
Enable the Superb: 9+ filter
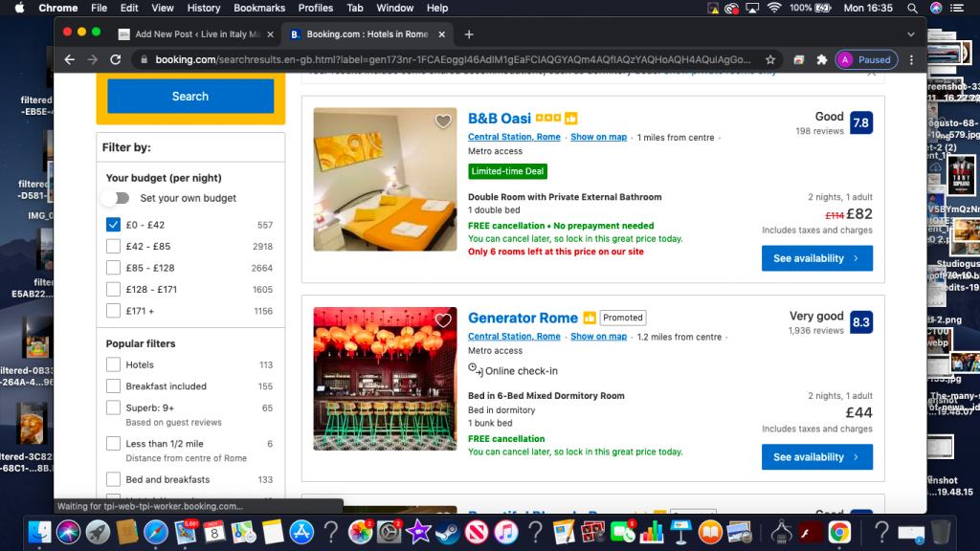[113, 408]
